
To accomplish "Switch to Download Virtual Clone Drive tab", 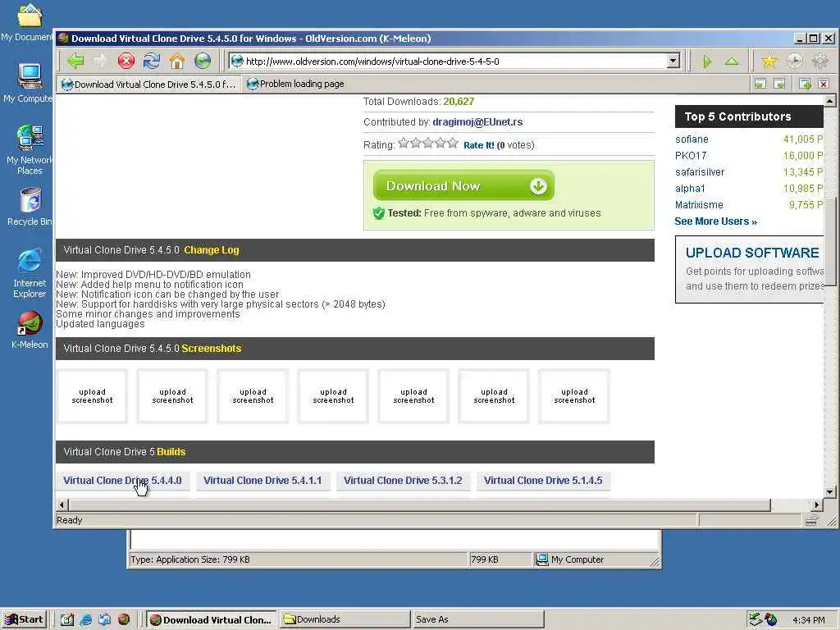I will [x=148, y=84].
